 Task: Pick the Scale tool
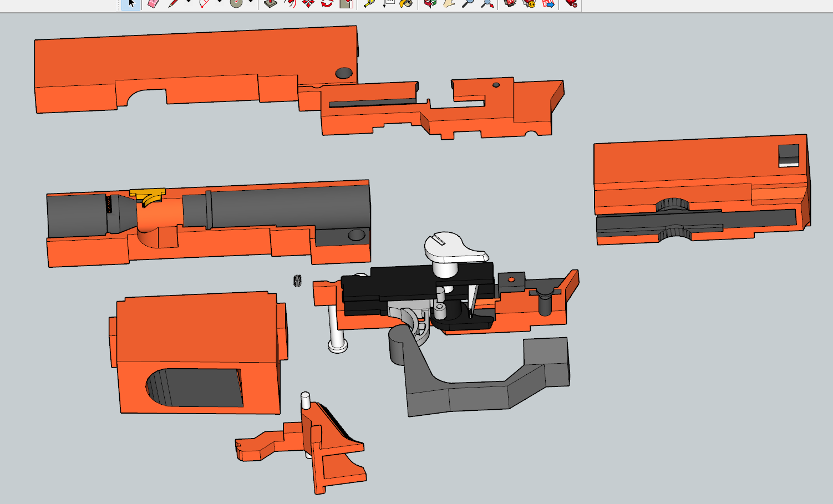pos(347,3)
